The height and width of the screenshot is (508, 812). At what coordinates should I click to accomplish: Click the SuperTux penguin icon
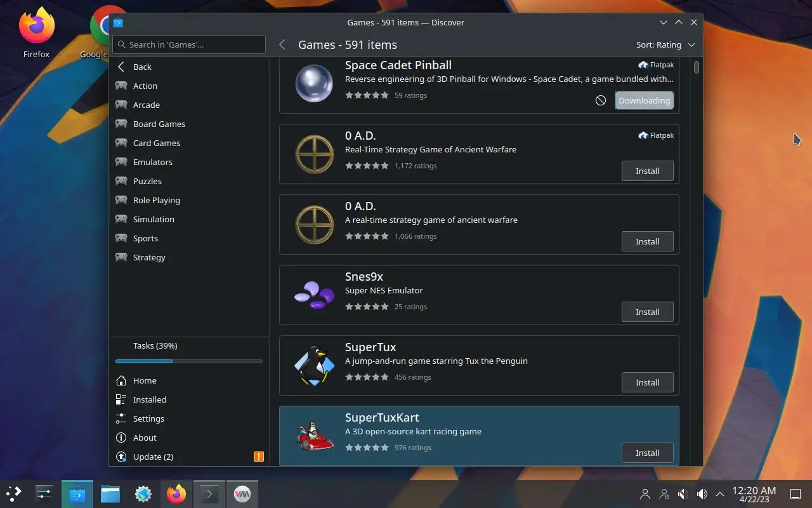click(x=314, y=366)
